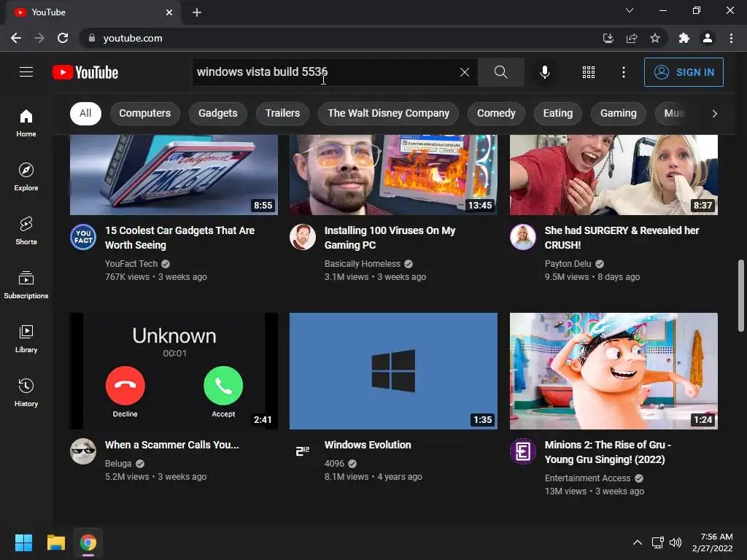Click the Basically Homeless channel avatar
747x560 pixels.
point(303,237)
